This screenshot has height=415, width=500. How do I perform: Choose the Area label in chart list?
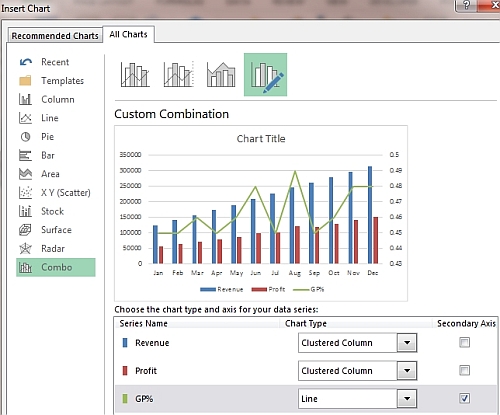[x=50, y=174]
